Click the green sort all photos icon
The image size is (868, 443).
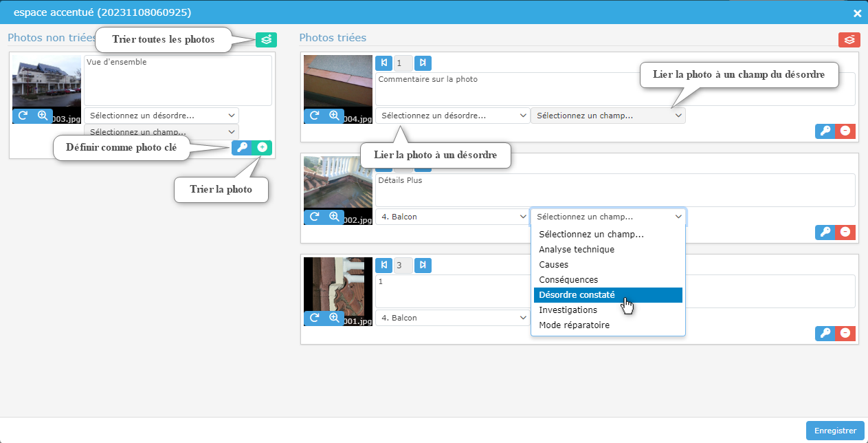(x=266, y=40)
